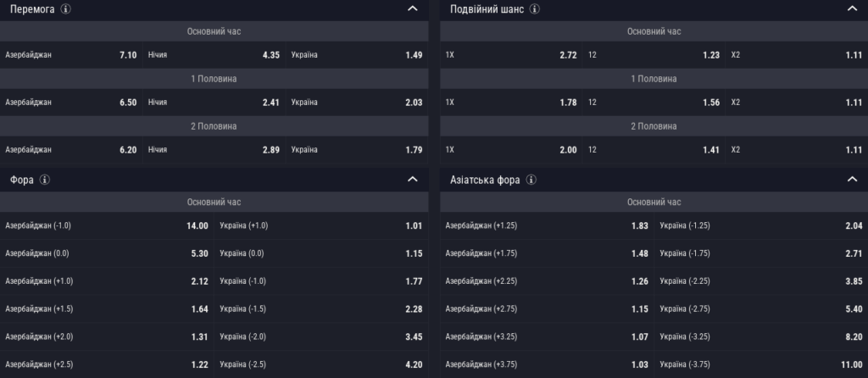Collapse the Фора market section
868x378 pixels.
(413, 180)
